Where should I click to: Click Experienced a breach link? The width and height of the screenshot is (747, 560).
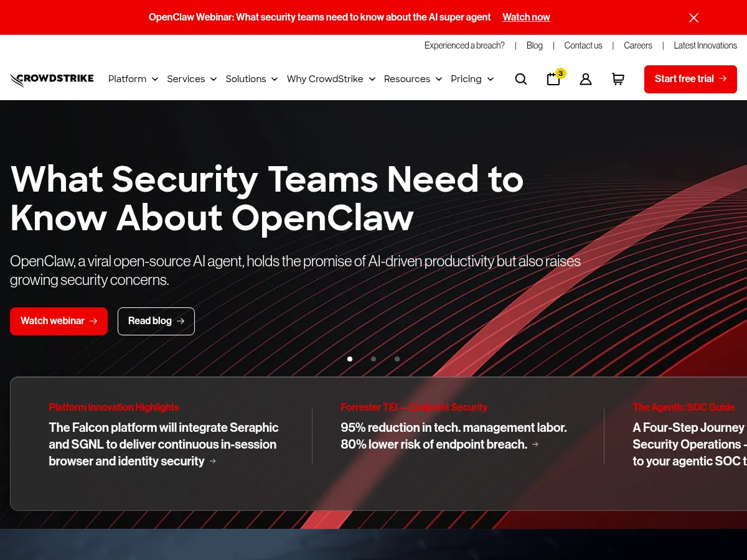pos(464,45)
